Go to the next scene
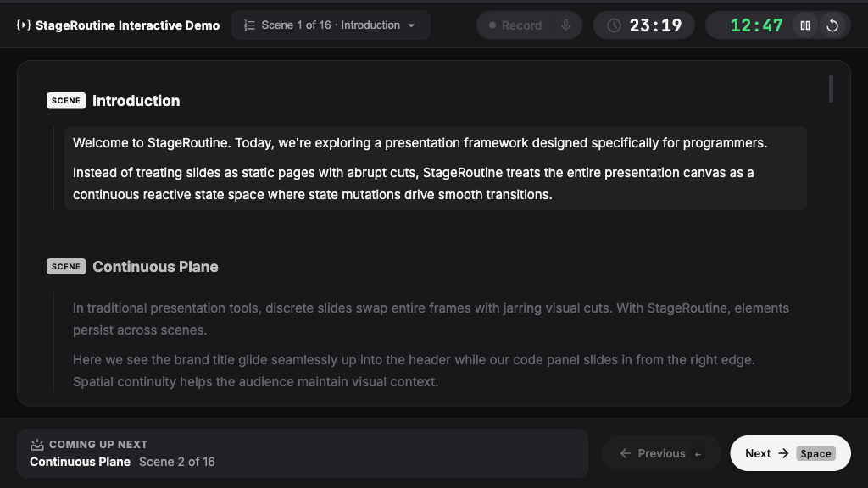 click(790, 453)
